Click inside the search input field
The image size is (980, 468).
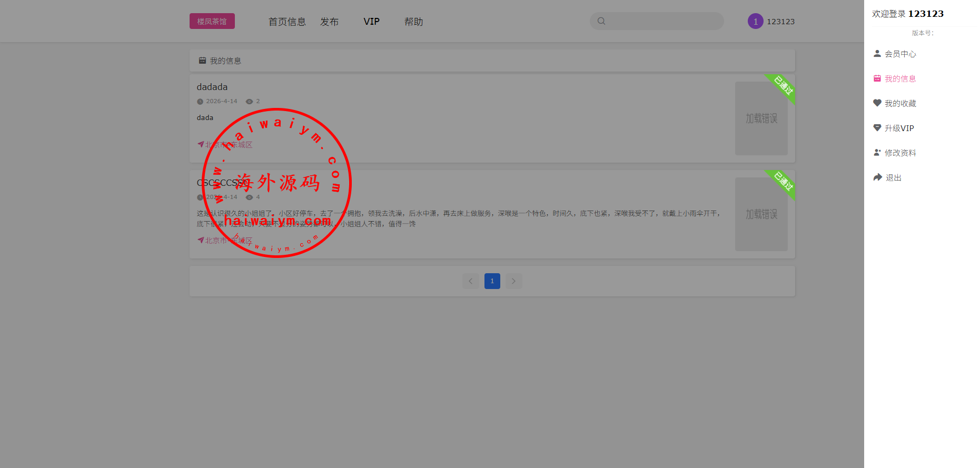664,21
